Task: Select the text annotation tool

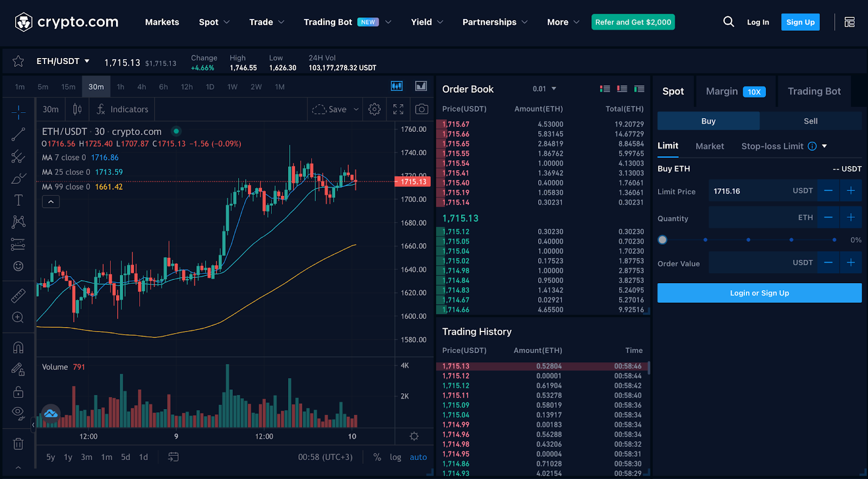Action: (x=18, y=200)
